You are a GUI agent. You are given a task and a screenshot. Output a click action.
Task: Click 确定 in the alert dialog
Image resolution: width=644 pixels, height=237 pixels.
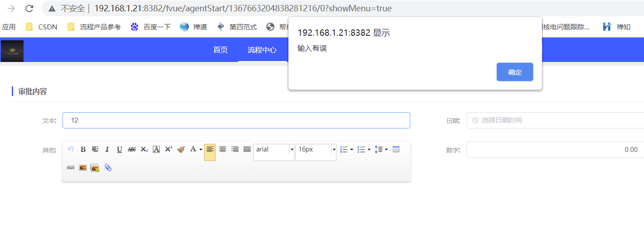[x=515, y=72]
